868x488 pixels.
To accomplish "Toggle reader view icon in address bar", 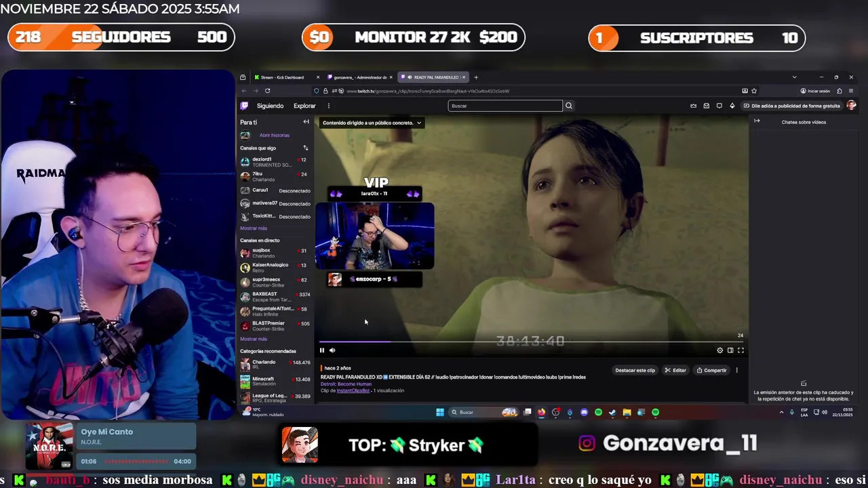I will pos(745,91).
